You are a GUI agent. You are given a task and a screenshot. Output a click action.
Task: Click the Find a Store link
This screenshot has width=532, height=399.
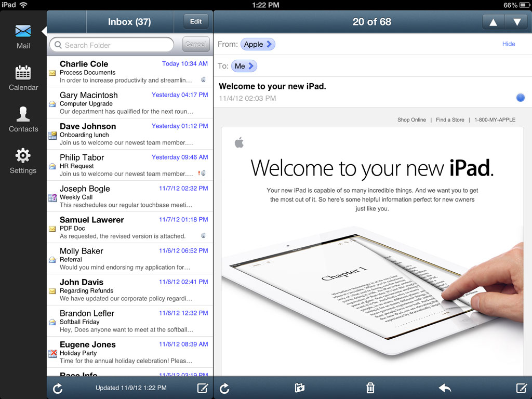(x=450, y=119)
